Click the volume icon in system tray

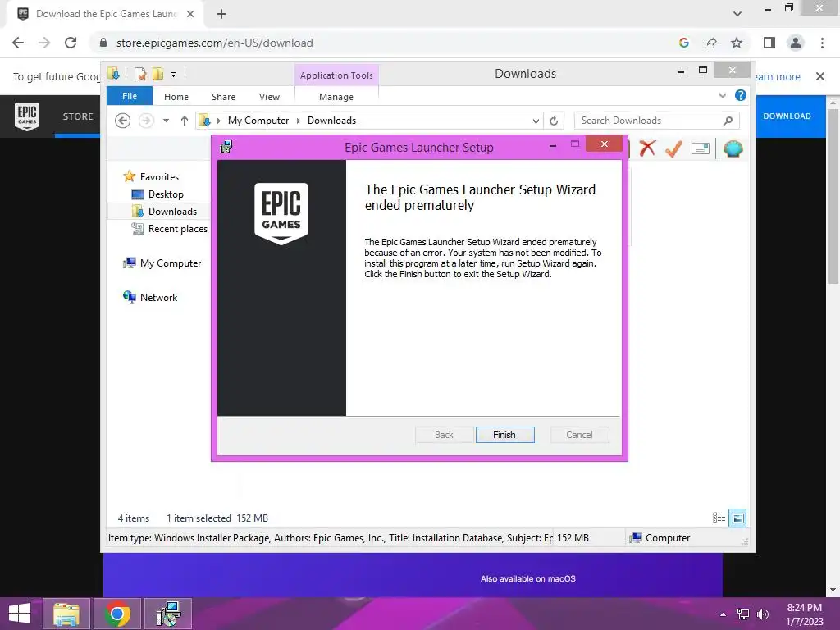763,614
